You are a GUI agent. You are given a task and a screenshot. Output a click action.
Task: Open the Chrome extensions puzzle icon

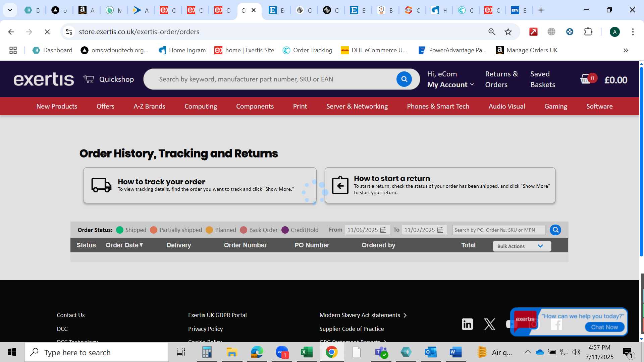point(588,32)
